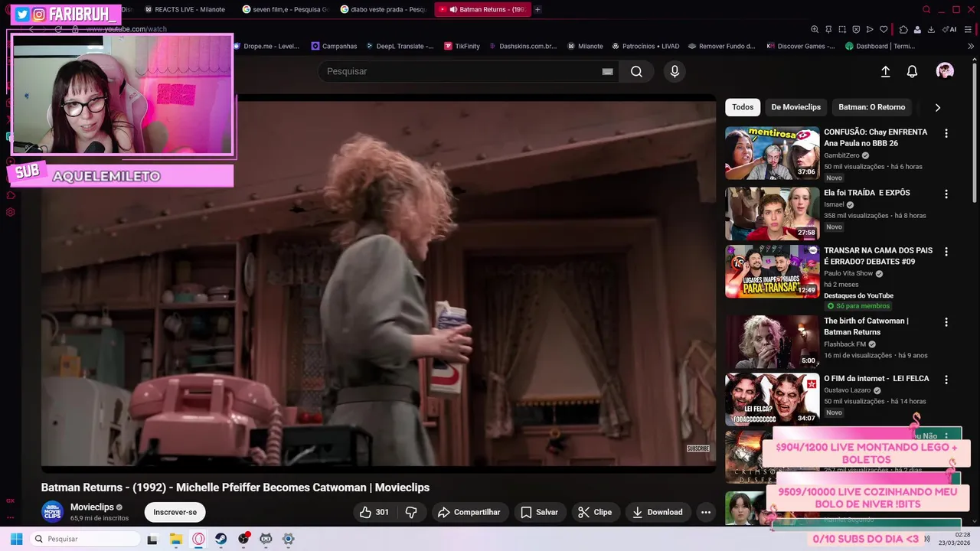Click the Salvar button

[539, 512]
